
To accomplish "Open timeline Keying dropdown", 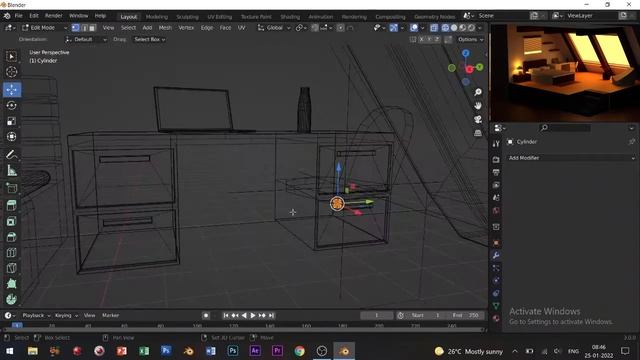I will 66,316.
